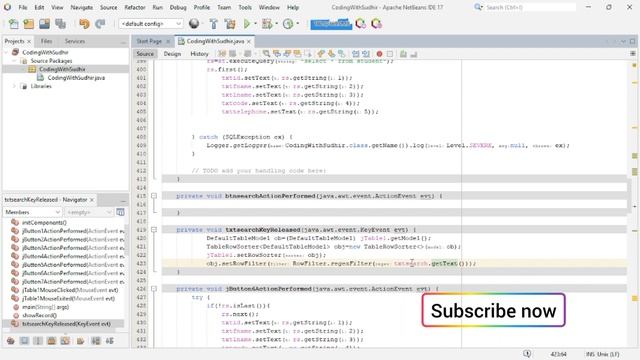
Task: Switch to the Design view button
Action: [x=172, y=54]
